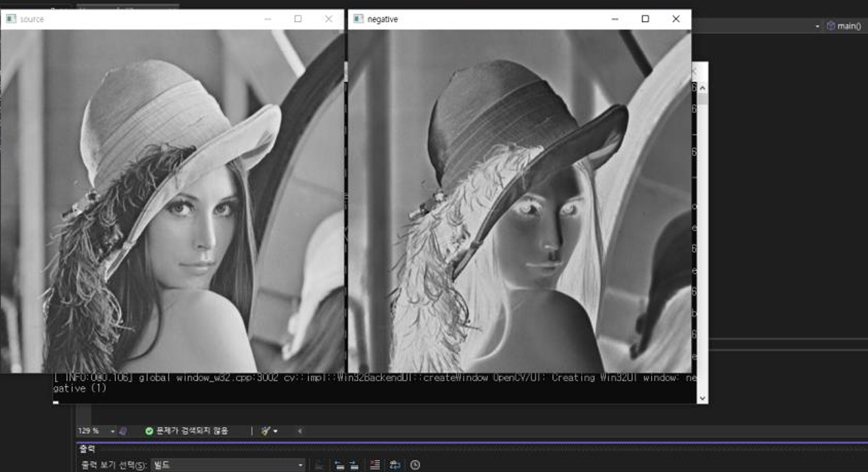Open dropdown arrow left of main()
Viewport: 868px width, 472px height.
click(817, 26)
